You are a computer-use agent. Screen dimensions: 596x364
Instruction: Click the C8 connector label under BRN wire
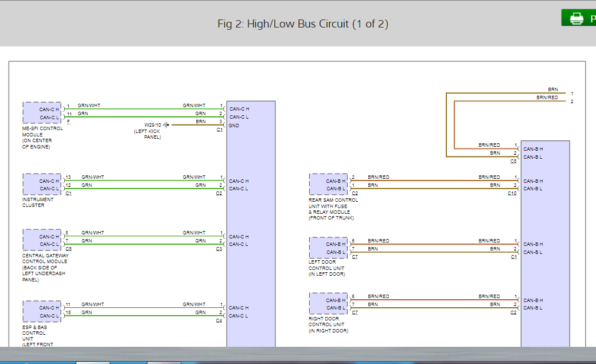(x=513, y=162)
